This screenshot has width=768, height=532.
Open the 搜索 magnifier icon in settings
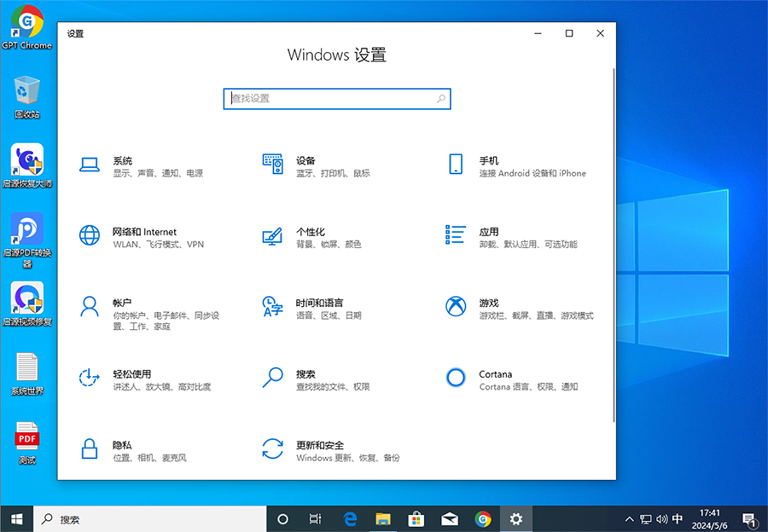272,378
